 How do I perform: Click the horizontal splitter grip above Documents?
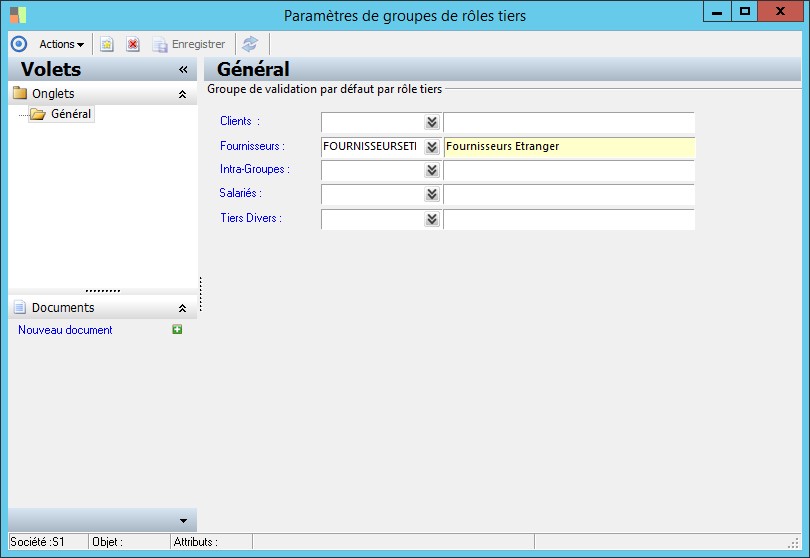coord(103,291)
